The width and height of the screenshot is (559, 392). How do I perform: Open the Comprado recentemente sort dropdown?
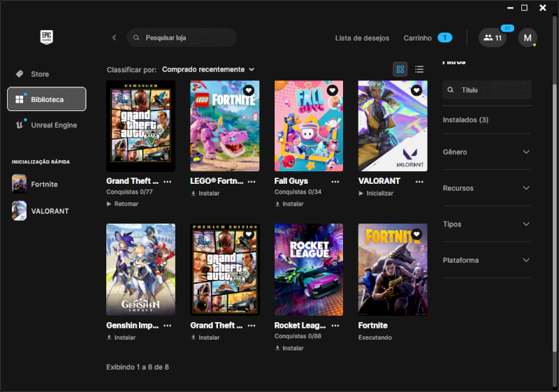(208, 69)
